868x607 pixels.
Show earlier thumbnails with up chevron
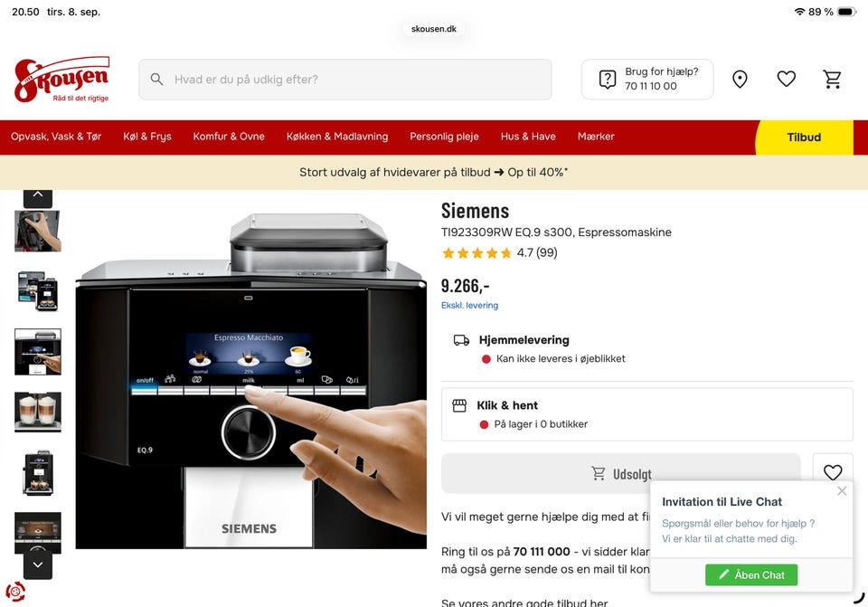tap(38, 196)
